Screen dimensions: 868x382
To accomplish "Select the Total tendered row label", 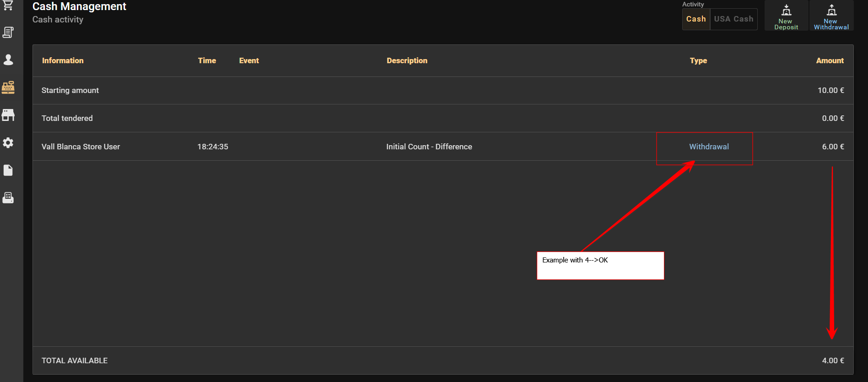I will [x=67, y=118].
